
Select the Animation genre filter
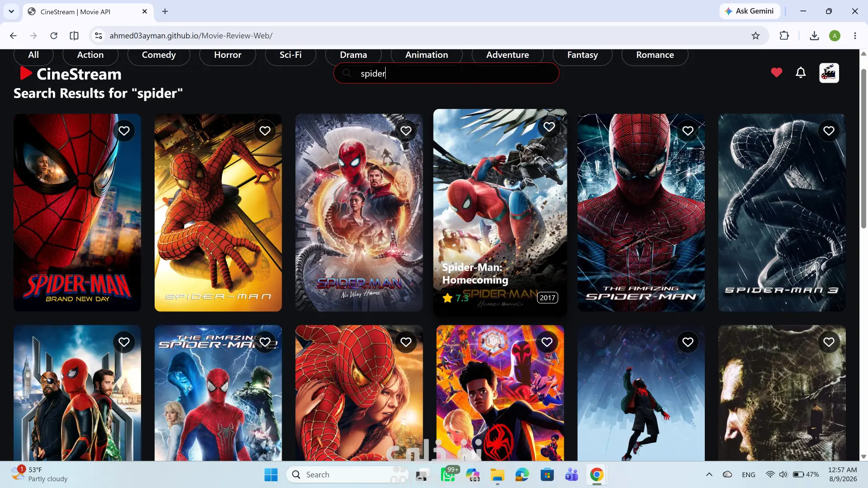(427, 55)
